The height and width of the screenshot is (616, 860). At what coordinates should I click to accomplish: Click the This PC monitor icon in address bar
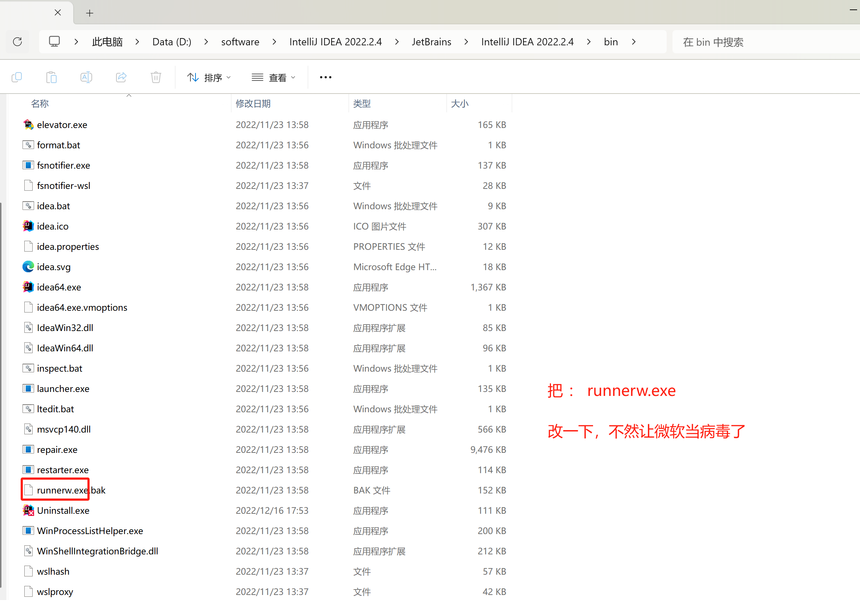pos(54,41)
